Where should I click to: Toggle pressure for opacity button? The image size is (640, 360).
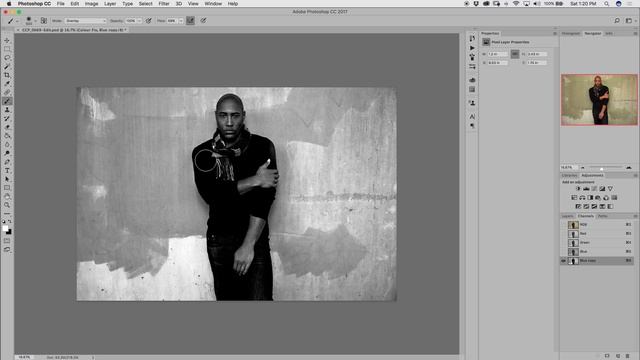[x=149, y=20]
